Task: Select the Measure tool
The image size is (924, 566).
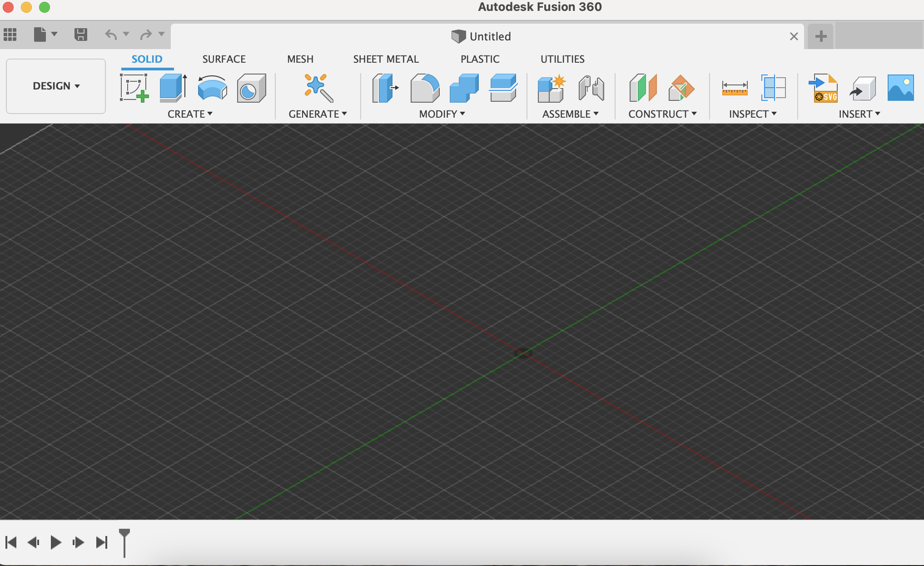Action: 735,88
